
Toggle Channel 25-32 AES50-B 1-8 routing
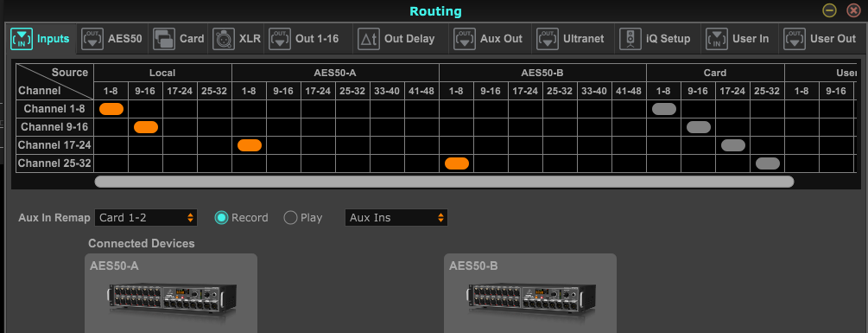coord(457,163)
